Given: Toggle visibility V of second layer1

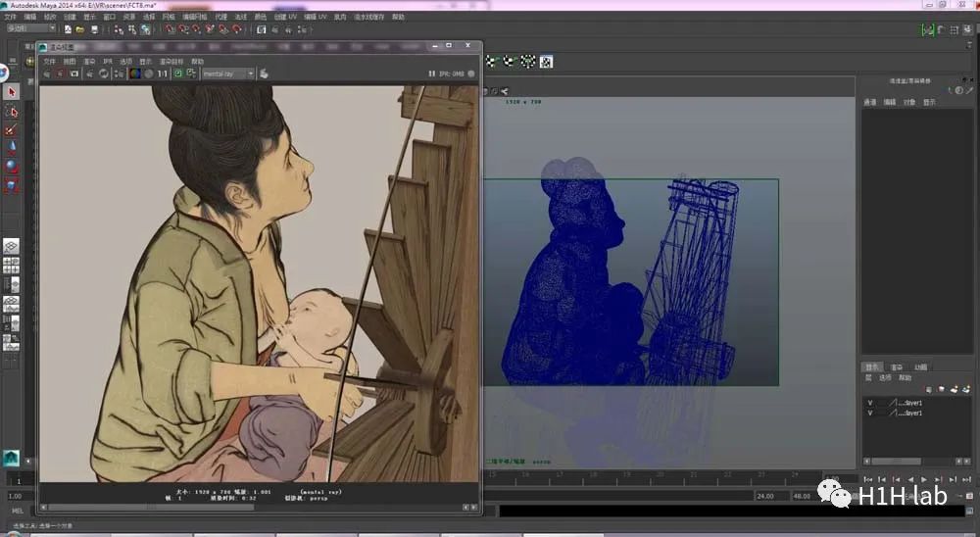Looking at the screenshot, I should coord(869,414).
